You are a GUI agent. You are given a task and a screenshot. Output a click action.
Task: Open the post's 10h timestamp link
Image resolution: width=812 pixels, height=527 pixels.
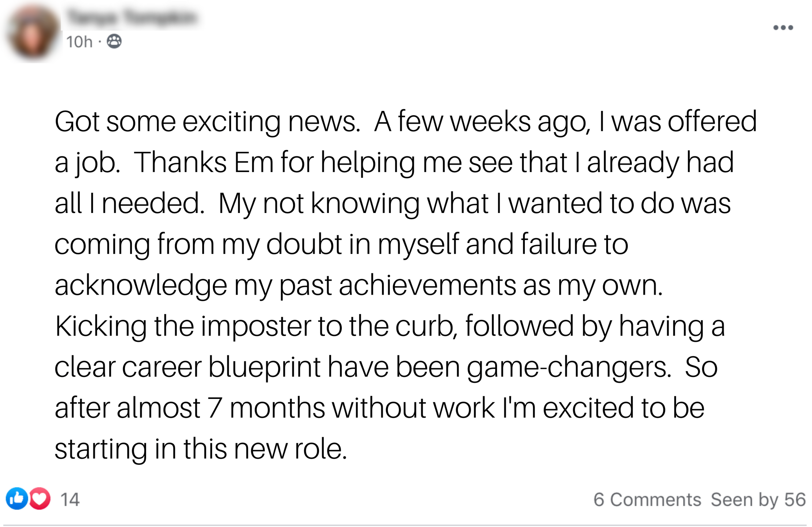[79, 42]
